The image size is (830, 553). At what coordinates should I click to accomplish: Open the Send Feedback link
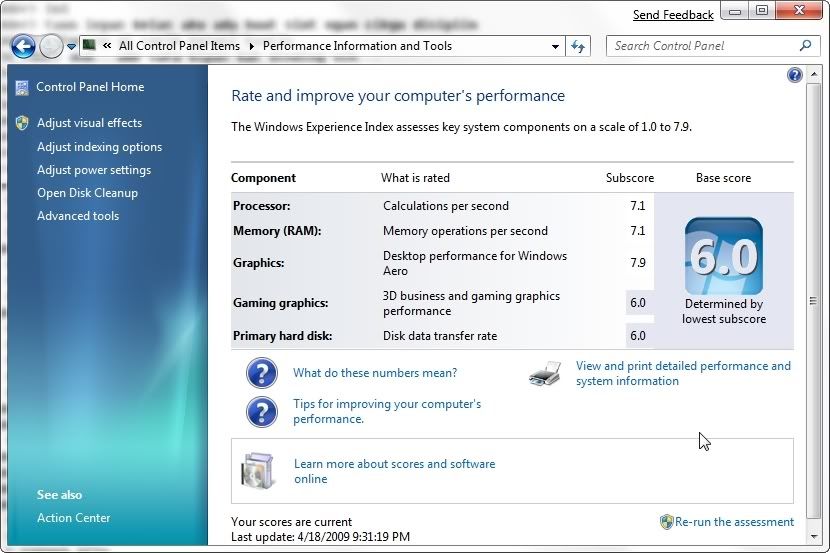pos(673,15)
